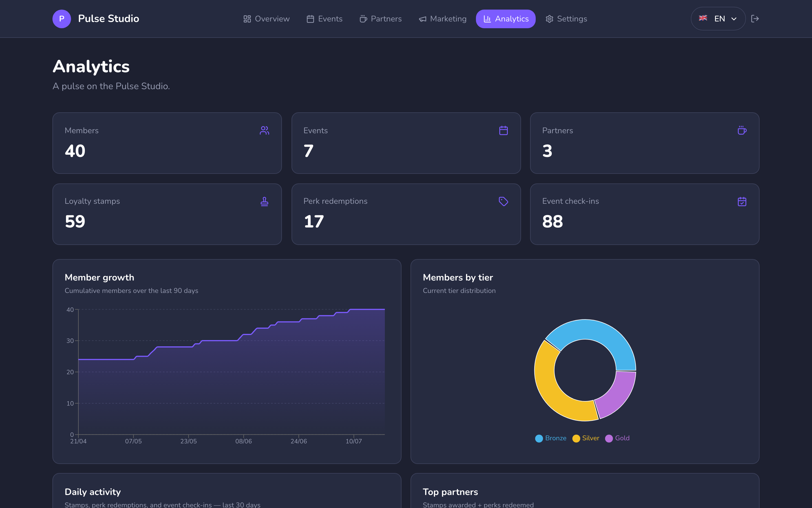Click the dropdown chevron next to EN
The height and width of the screenshot is (508, 812).
(734, 19)
